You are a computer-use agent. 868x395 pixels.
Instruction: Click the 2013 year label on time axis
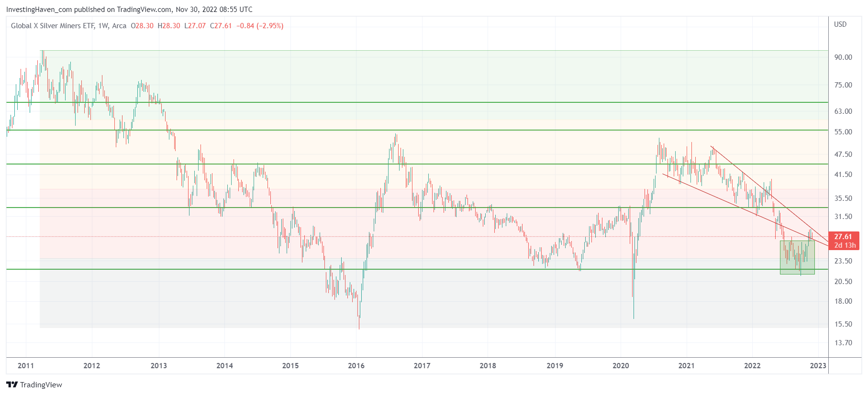coord(159,366)
